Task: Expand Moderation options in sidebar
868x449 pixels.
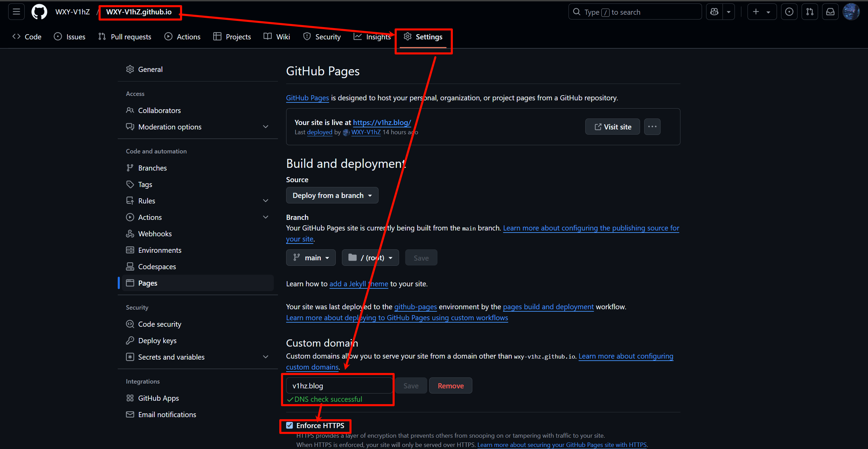Action: pyautogui.click(x=266, y=127)
